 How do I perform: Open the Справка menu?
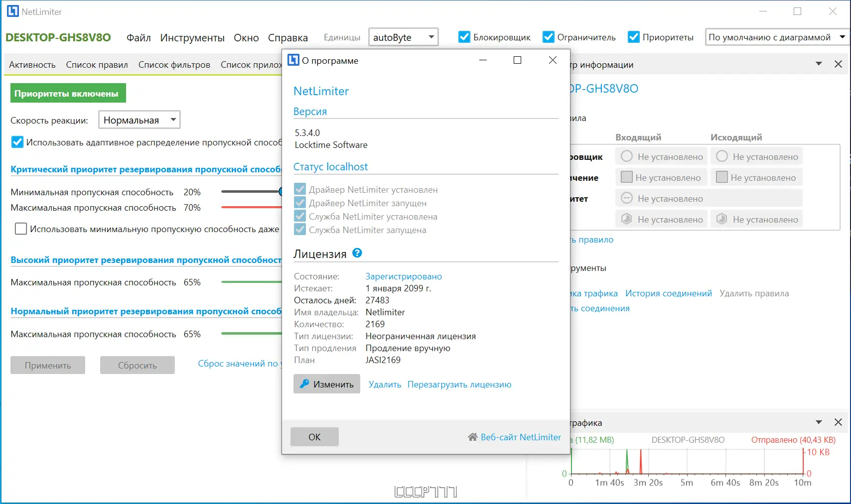pos(288,37)
